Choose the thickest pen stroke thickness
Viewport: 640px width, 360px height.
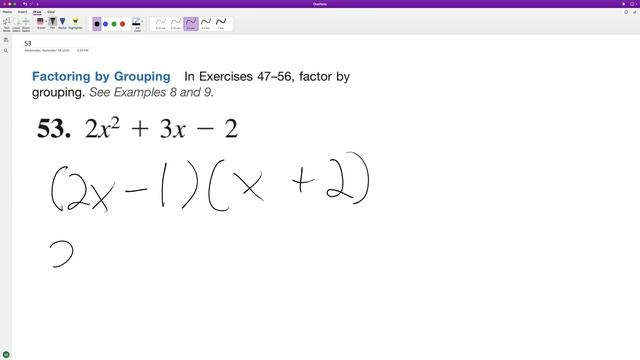221,24
